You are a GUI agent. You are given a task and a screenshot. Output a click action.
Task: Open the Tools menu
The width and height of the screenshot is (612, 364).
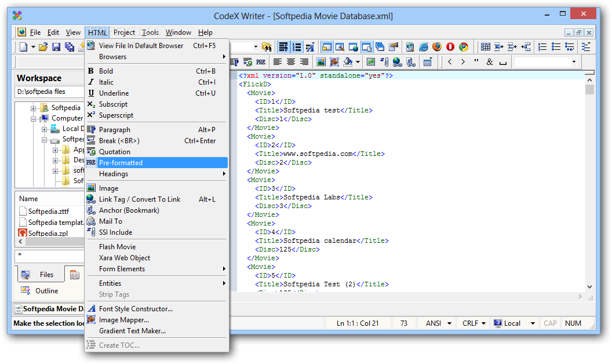[x=150, y=32]
